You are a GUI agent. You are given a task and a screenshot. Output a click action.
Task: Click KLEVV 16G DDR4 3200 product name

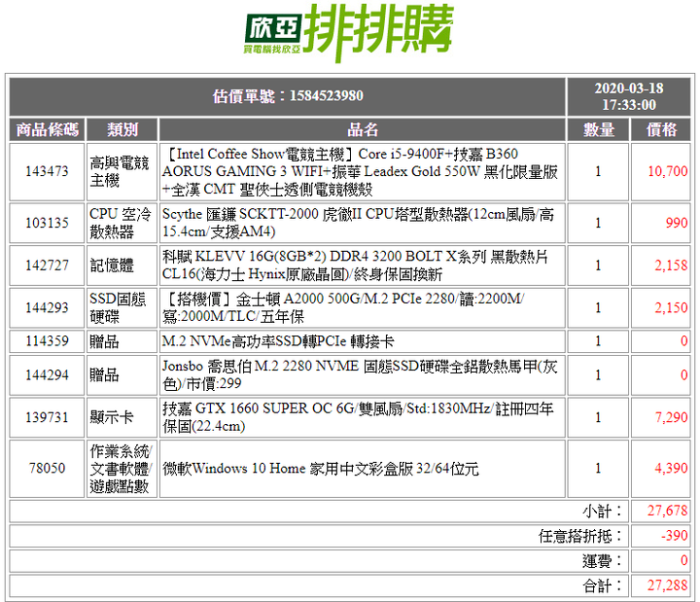(355, 266)
